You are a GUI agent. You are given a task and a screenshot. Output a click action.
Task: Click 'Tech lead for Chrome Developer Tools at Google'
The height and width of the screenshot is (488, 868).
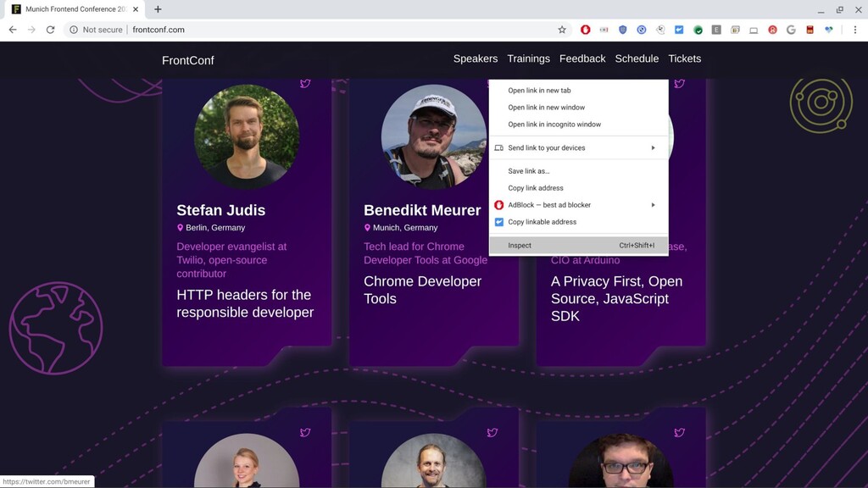click(x=426, y=253)
